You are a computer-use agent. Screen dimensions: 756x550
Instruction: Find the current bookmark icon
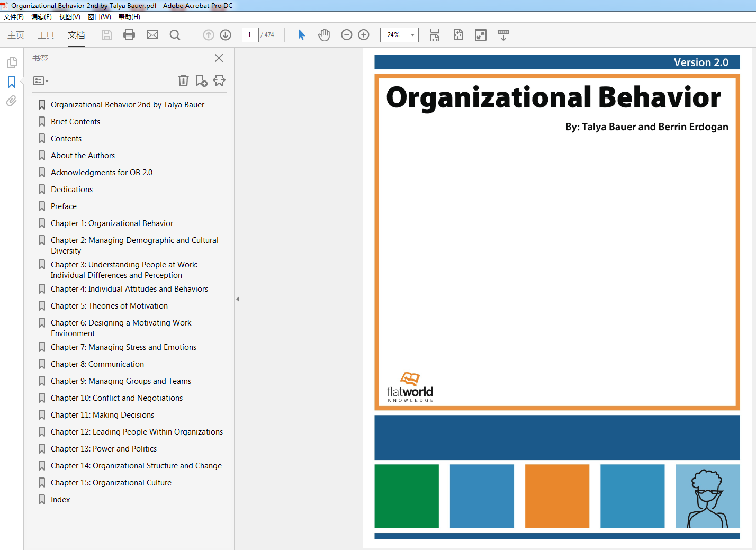219,80
